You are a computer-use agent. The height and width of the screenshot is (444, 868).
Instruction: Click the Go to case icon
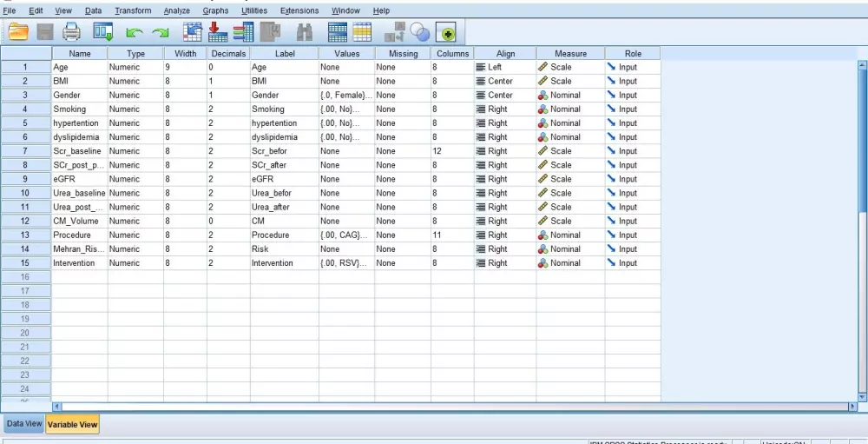point(193,32)
